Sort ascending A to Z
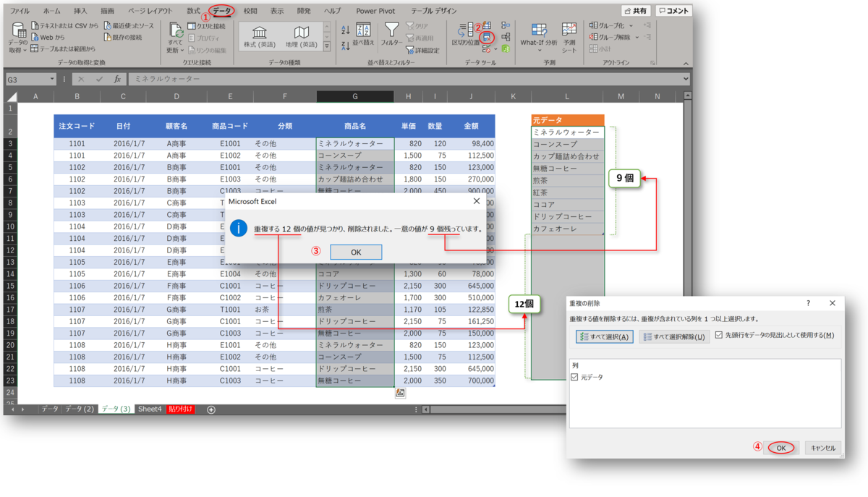 (x=346, y=29)
